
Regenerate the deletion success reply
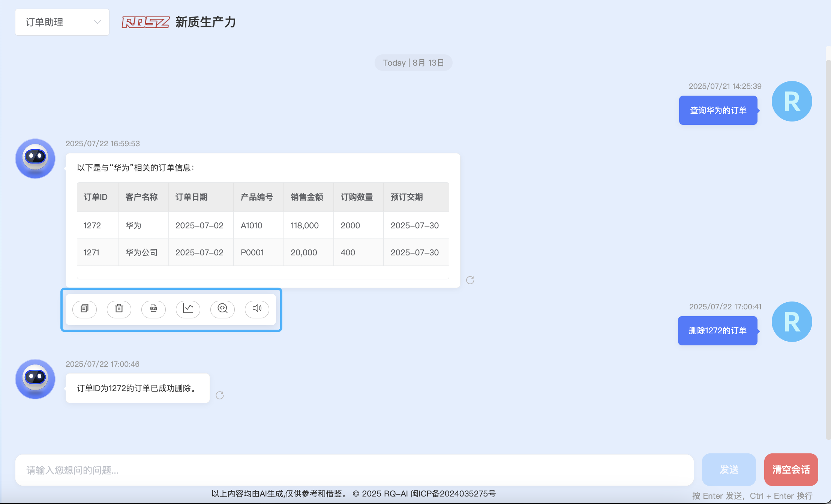point(220,395)
